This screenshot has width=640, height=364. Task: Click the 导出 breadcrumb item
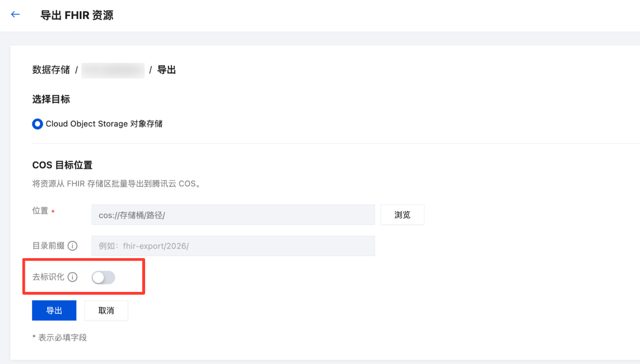(166, 70)
